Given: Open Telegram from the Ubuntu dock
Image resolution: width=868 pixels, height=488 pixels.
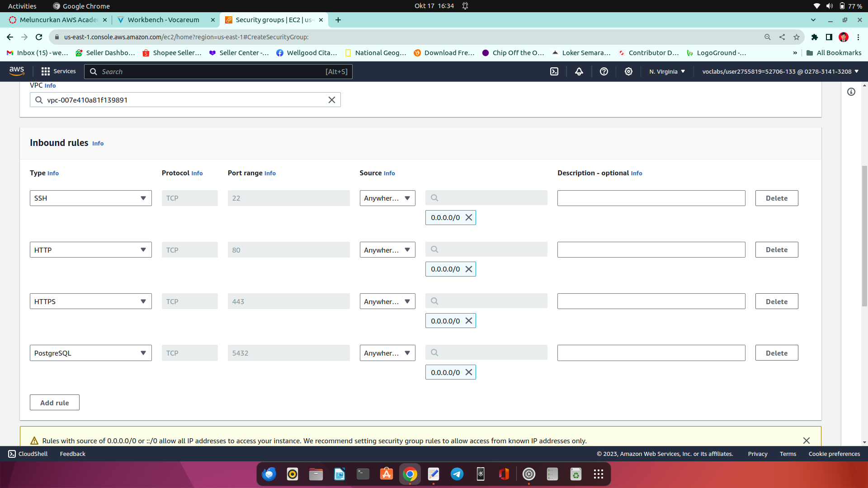Looking at the screenshot, I should click(x=457, y=474).
